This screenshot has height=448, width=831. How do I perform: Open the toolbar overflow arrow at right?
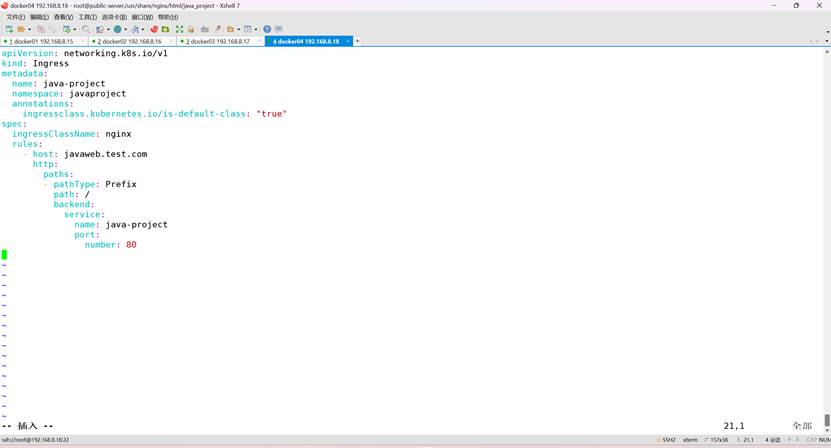pos(827,32)
